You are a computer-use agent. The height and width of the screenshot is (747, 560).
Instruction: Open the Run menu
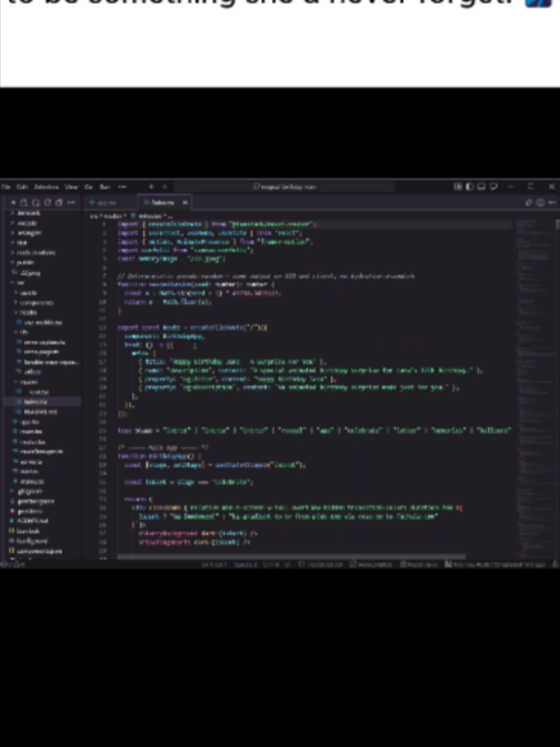pos(105,186)
